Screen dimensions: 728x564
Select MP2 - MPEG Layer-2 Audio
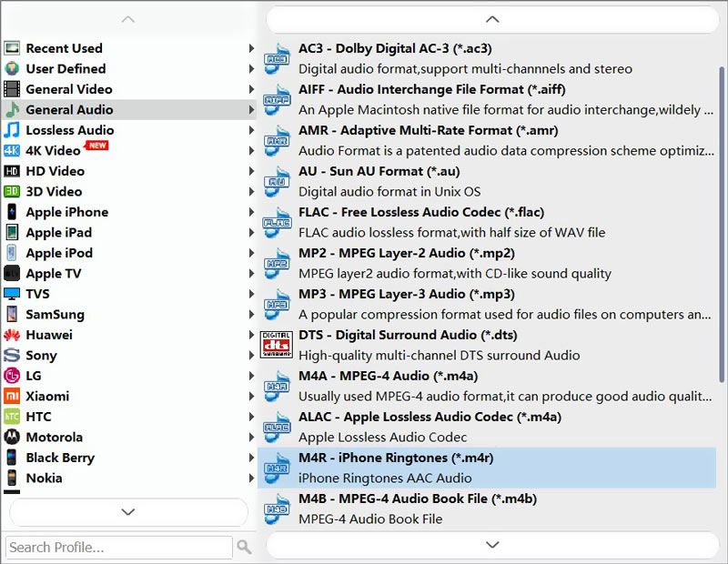click(487, 263)
